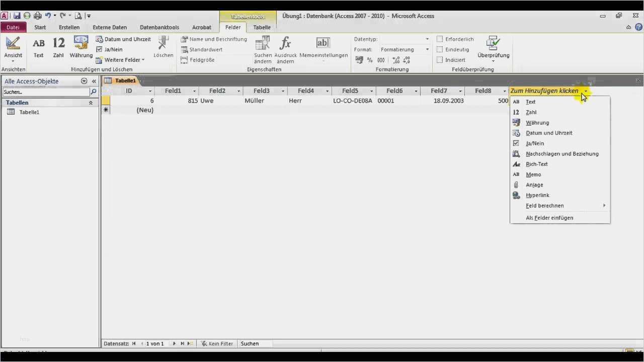This screenshot has width=644, height=362.
Task: Switch to the Erstellen ribbon tab
Action: coord(69,27)
